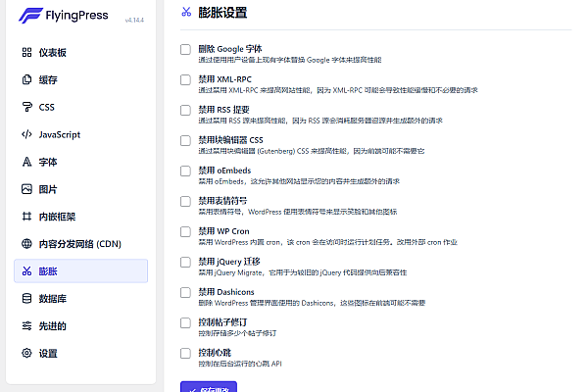Click the description under 禁用 WP Cron

coord(327,242)
